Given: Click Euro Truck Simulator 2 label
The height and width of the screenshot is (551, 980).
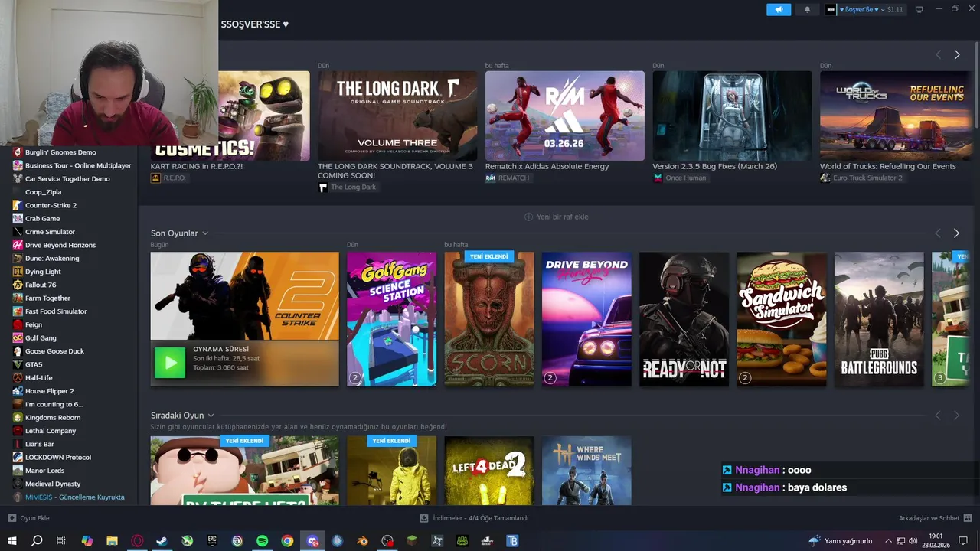Looking at the screenshot, I should click(x=861, y=178).
